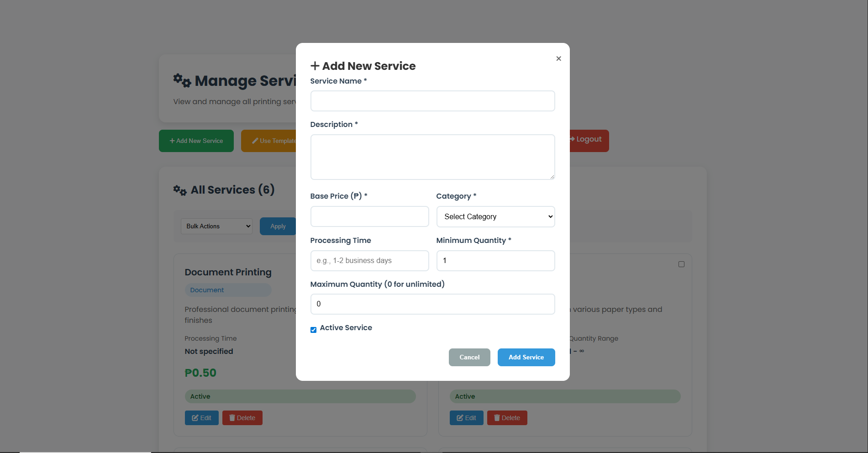Click the Maximum Quantity field
The image size is (868, 453).
tap(432, 304)
